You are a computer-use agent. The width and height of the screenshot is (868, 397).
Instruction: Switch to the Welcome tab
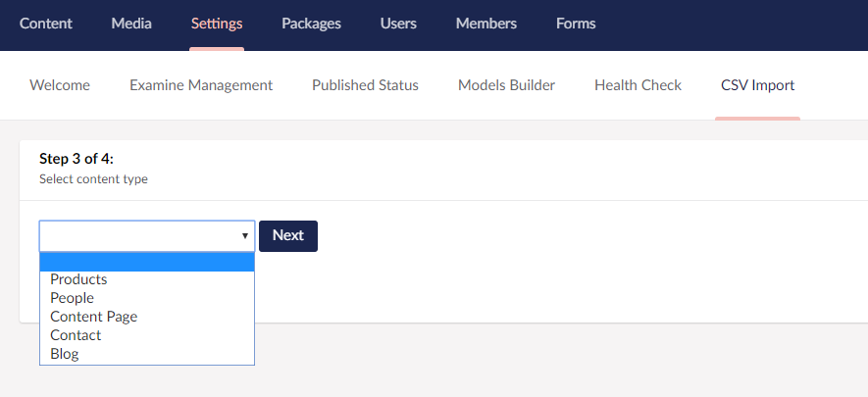[60, 85]
